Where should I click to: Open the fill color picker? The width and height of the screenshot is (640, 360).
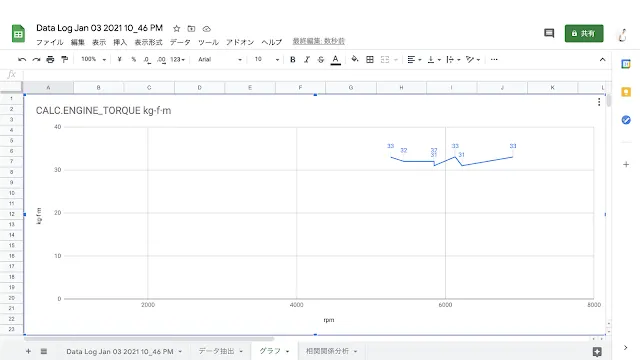(x=355, y=60)
